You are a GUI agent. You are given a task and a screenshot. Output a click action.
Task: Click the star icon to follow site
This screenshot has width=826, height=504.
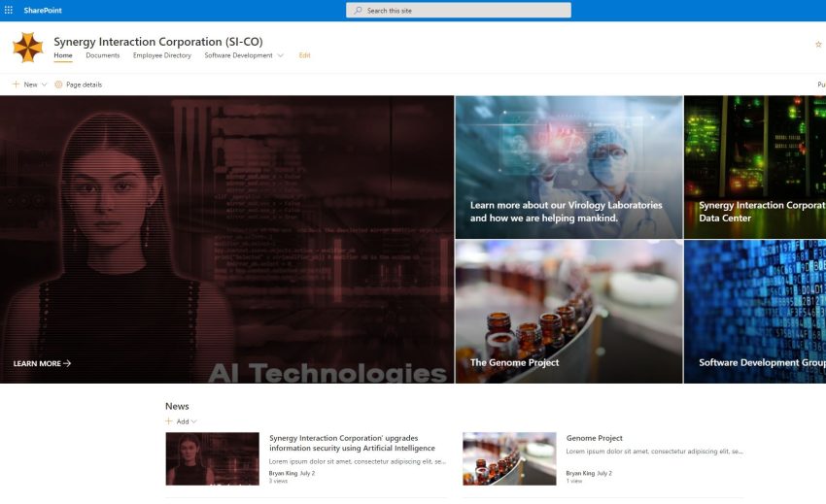pyautogui.click(x=818, y=45)
